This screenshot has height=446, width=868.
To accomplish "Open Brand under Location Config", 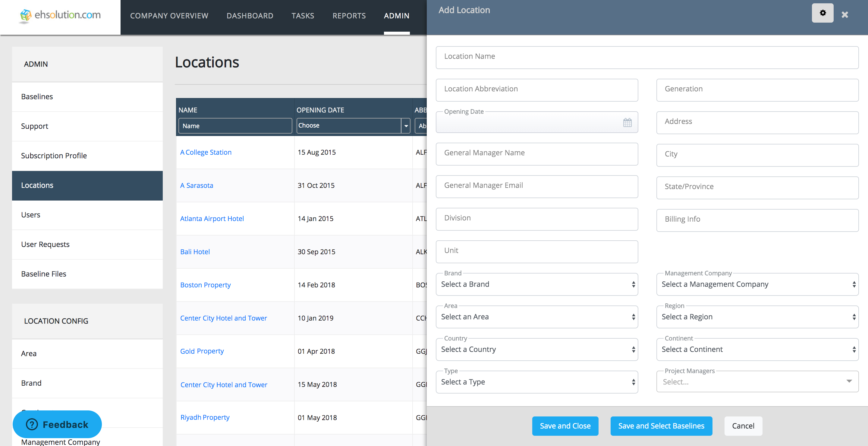I will coord(87,383).
